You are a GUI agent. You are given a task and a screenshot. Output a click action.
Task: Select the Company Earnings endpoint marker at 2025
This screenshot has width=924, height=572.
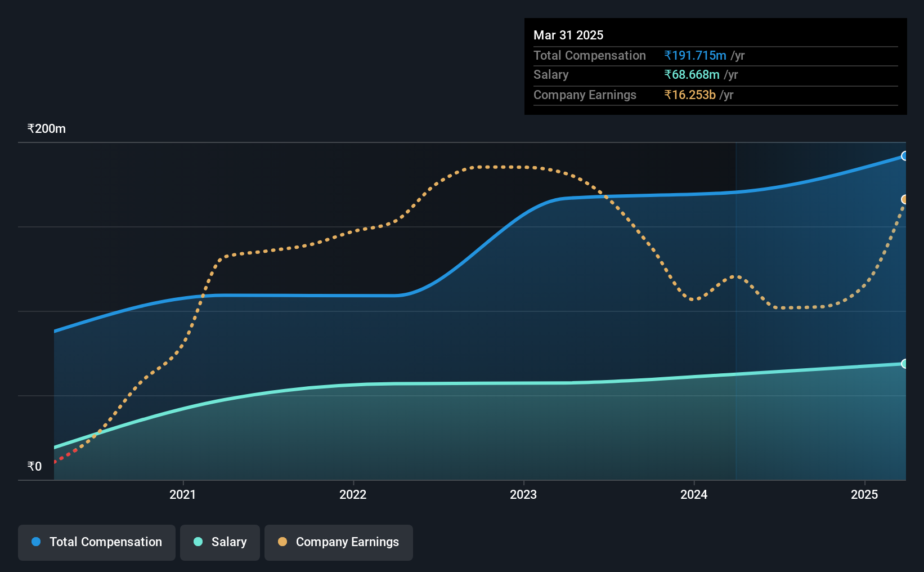[904, 199]
